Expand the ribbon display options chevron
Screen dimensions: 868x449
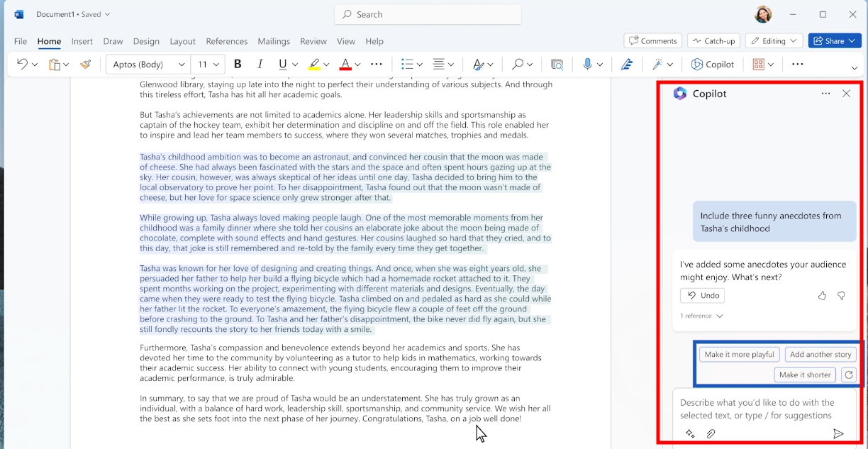click(854, 68)
